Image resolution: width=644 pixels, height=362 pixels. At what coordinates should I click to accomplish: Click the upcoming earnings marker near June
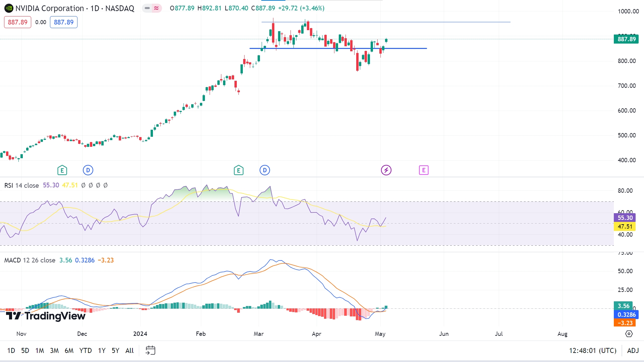424,170
